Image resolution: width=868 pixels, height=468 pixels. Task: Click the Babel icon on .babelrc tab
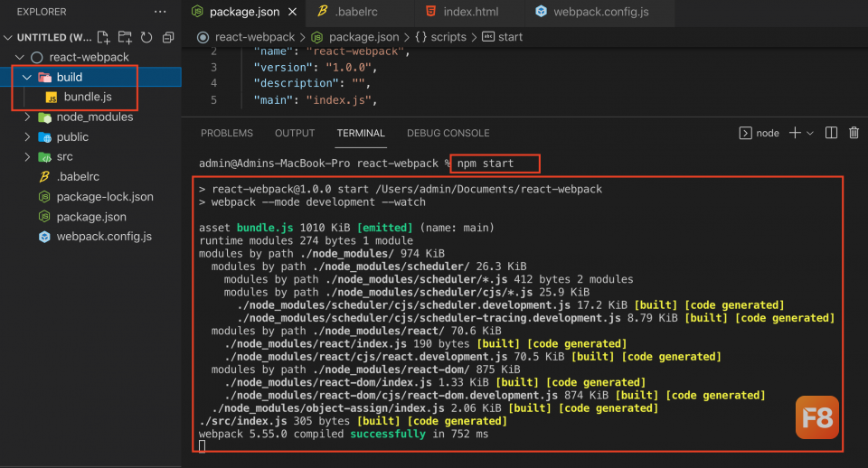point(322,11)
